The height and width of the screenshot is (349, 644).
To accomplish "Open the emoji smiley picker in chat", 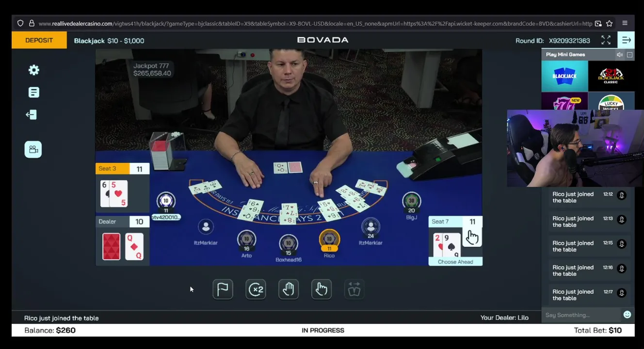I will point(627,315).
